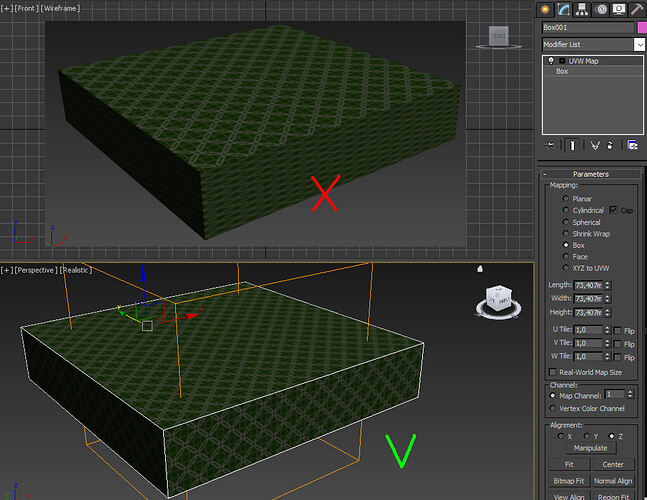Enable Real-World Map Size checkbox
647x500 pixels.
[550, 373]
